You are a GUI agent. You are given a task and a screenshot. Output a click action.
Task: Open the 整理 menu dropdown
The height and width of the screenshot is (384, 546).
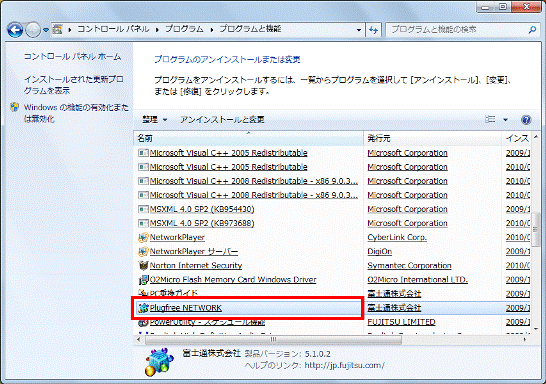pyautogui.click(x=155, y=120)
